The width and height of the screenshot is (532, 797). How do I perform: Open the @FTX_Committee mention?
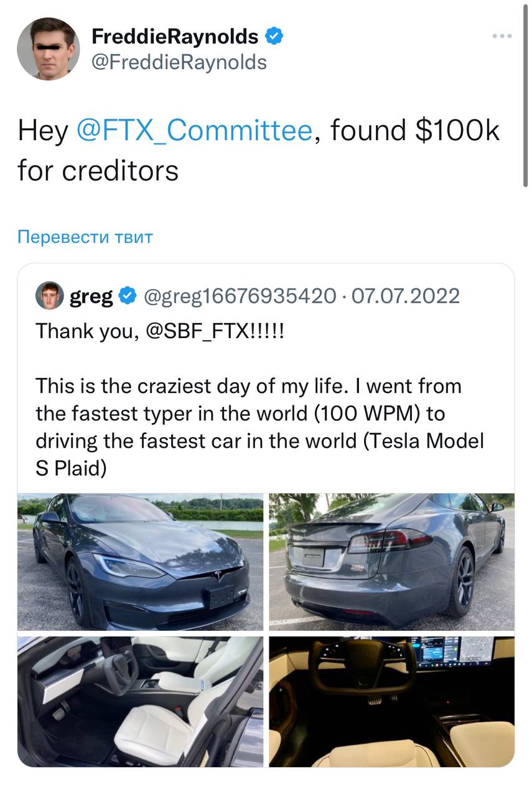click(194, 131)
